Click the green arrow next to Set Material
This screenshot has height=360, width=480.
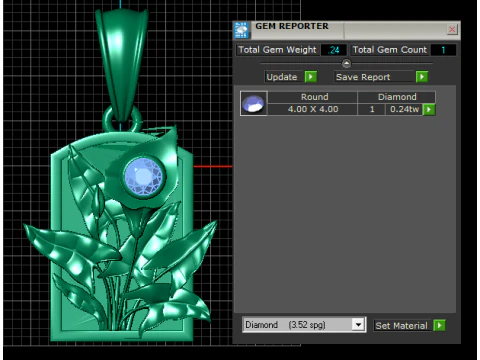point(439,325)
